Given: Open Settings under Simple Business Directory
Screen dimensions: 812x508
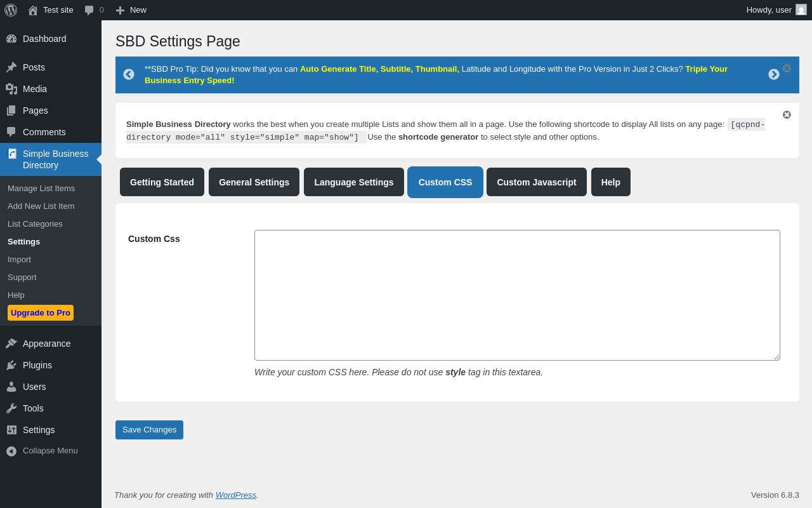Looking at the screenshot, I should click(23, 242).
